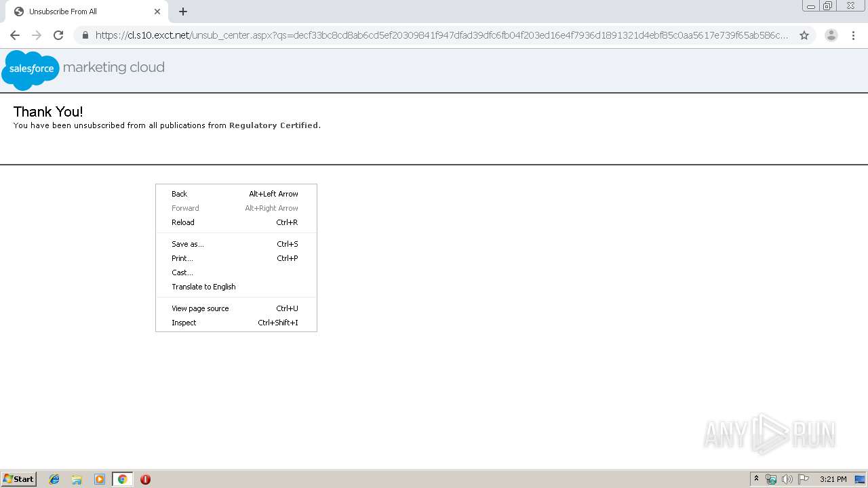Click the network tray icon
Image resolution: width=868 pixels, height=488 pixels.
tap(771, 479)
